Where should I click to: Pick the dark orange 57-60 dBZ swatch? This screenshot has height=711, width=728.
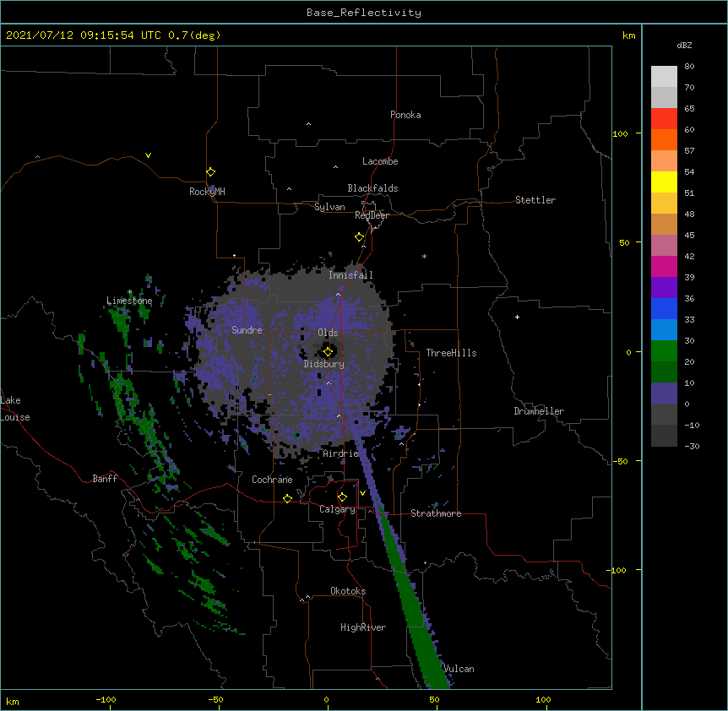[x=664, y=139]
